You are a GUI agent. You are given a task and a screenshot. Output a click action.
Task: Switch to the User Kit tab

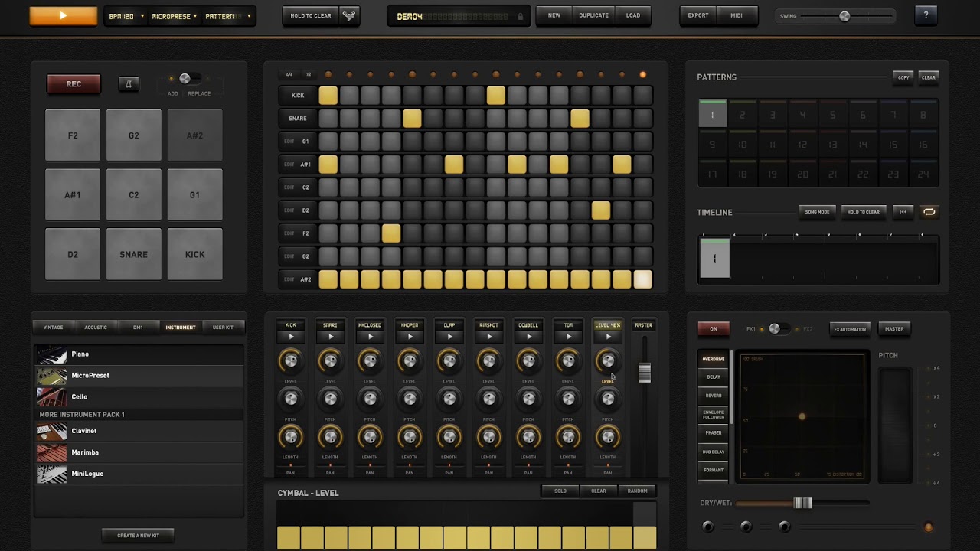pyautogui.click(x=223, y=328)
